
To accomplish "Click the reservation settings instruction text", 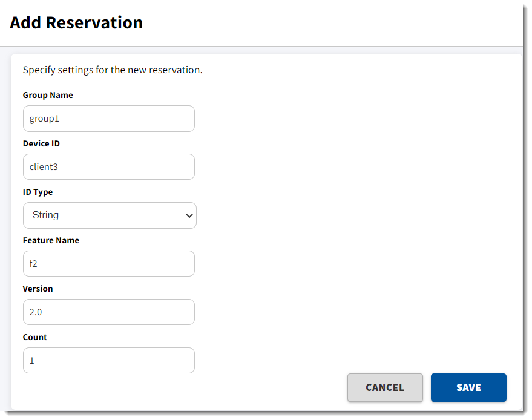I will [111, 70].
